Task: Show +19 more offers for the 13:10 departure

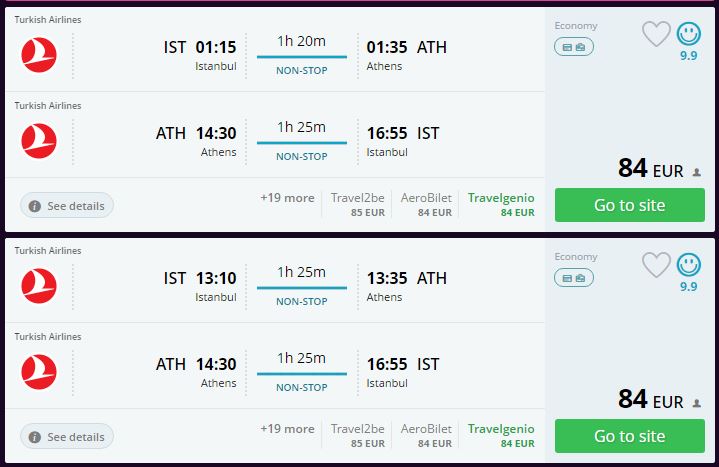Action: pos(287,429)
